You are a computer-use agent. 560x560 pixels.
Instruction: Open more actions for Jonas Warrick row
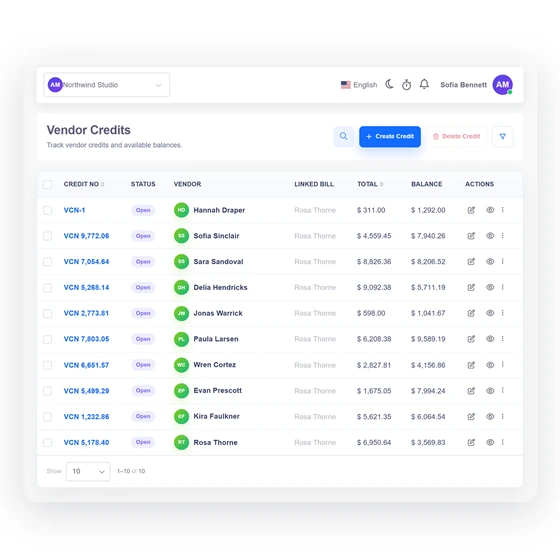coord(502,312)
